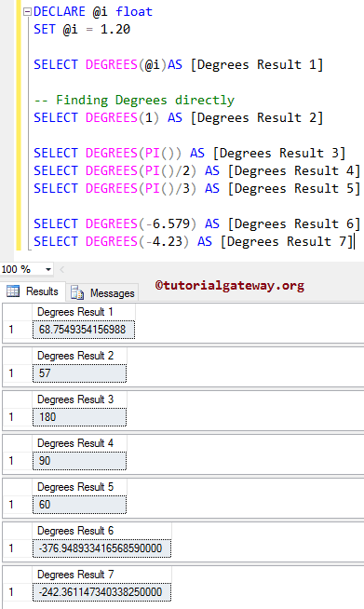Screen dimensions: 364x609
Task: Select the result cell showing 60
Action: pos(79,505)
